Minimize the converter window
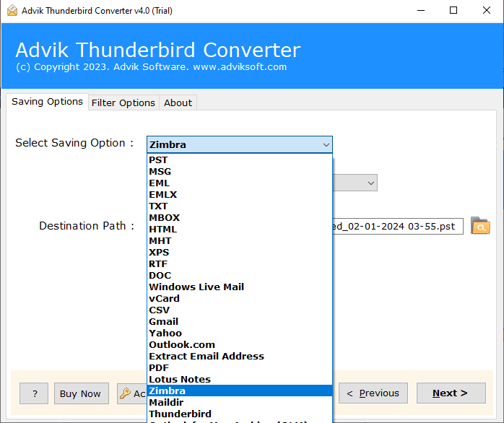 (421, 10)
